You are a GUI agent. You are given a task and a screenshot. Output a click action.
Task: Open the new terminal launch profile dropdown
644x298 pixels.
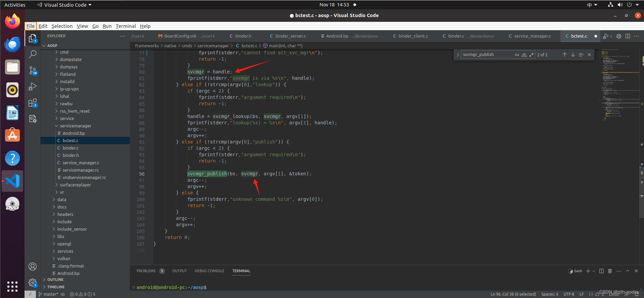[594, 271]
